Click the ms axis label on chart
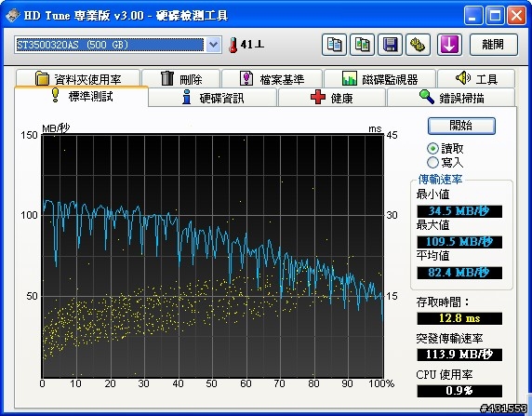532x416 pixels. tap(375, 129)
